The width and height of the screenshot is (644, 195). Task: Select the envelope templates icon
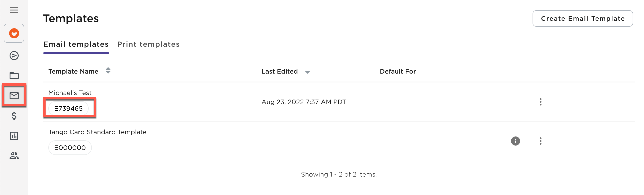pos(14,95)
